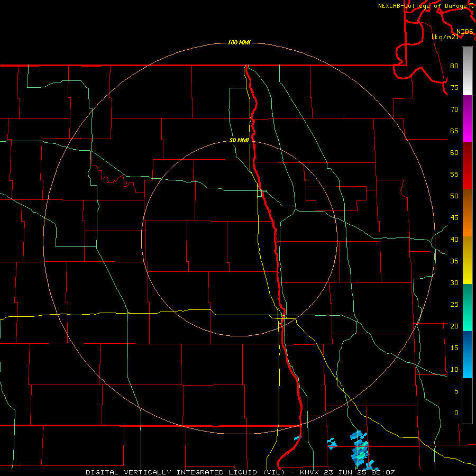The image size is (476, 476).
Task: Click scale value 55 on the legend
Action: [454, 174]
